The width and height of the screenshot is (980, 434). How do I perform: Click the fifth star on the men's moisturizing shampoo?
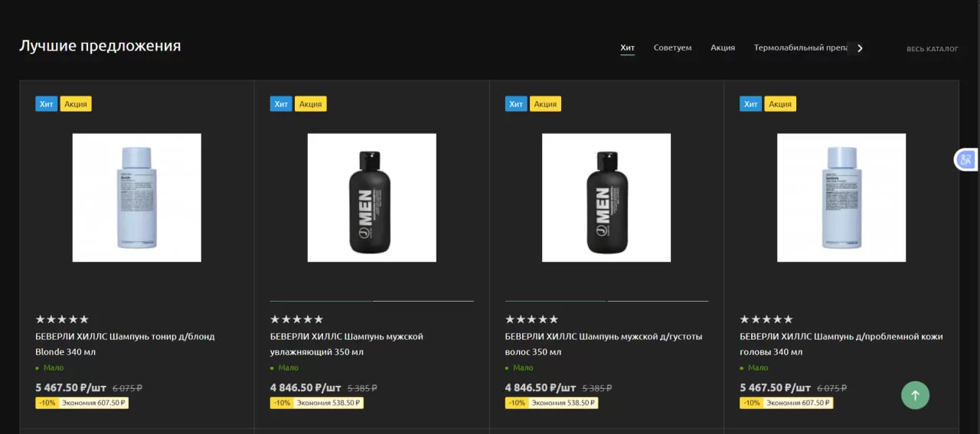click(318, 319)
